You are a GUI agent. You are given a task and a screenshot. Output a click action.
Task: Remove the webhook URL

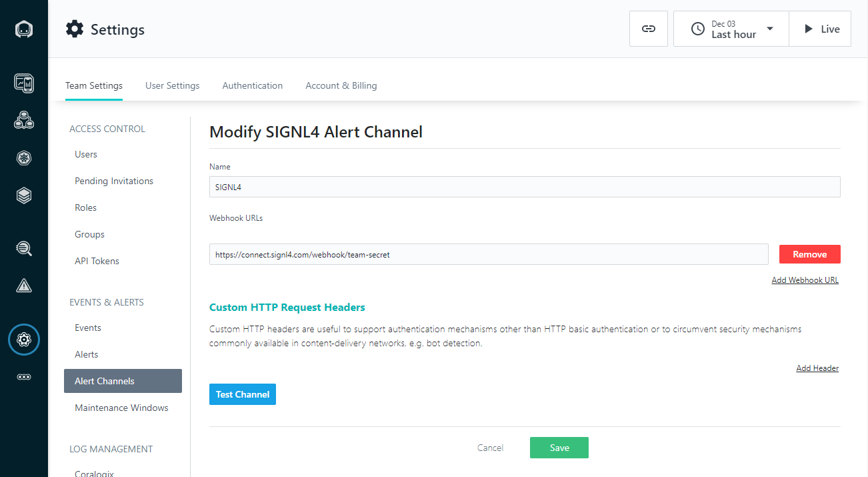click(810, 254)
